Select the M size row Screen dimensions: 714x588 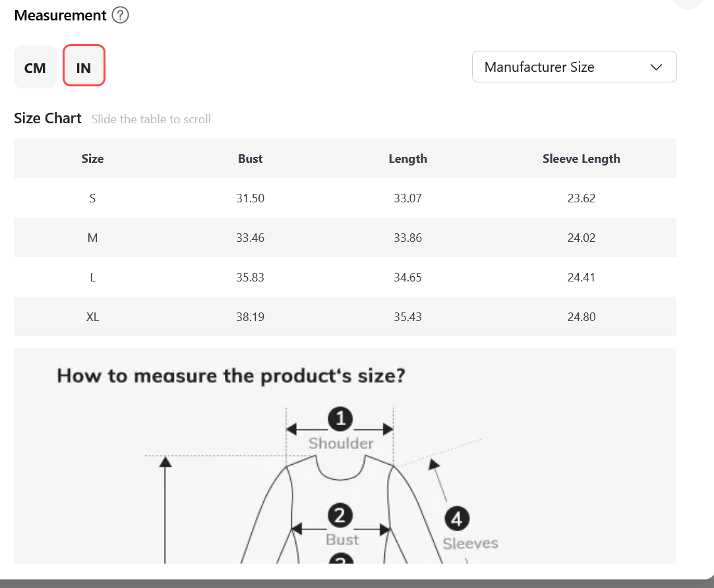[345, 237]
